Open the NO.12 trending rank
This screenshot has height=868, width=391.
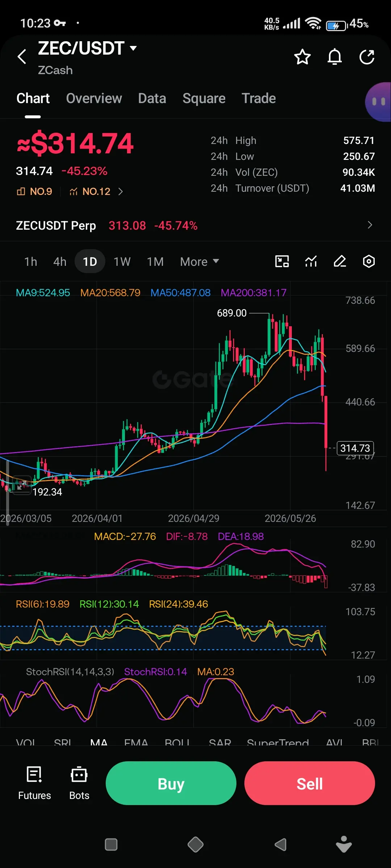click(x=90, y=191)
